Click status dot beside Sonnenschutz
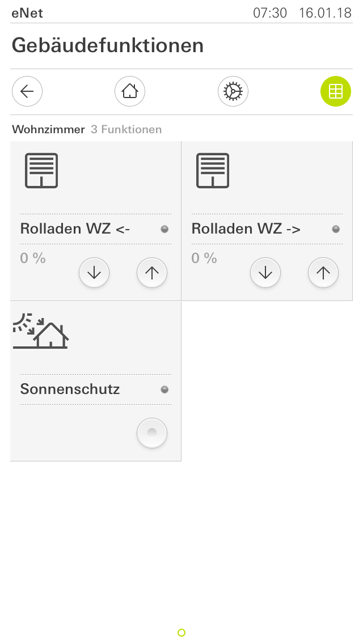Image resolution: width=363 pixels, height=644 pixels. (x=164, y=389)
